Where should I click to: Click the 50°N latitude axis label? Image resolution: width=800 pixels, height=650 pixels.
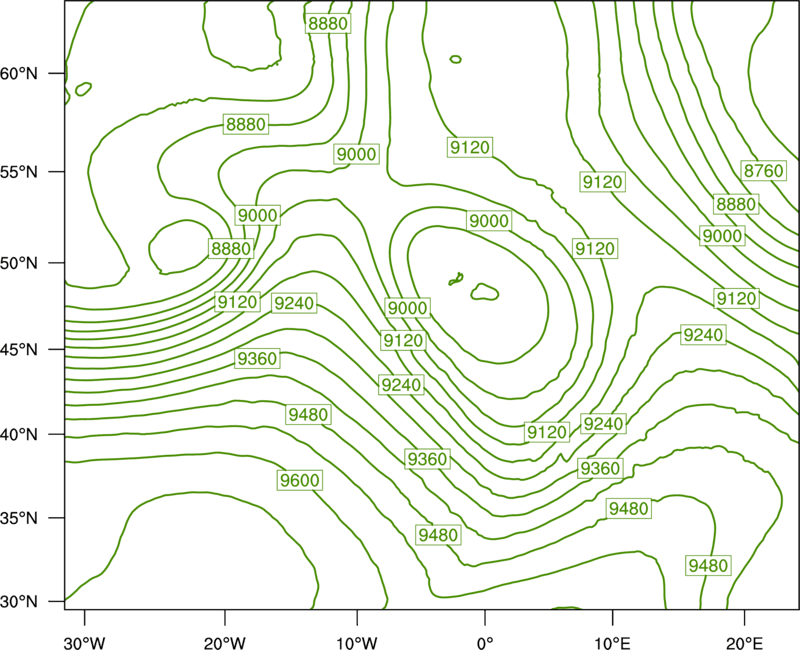(x=19, y=263)
